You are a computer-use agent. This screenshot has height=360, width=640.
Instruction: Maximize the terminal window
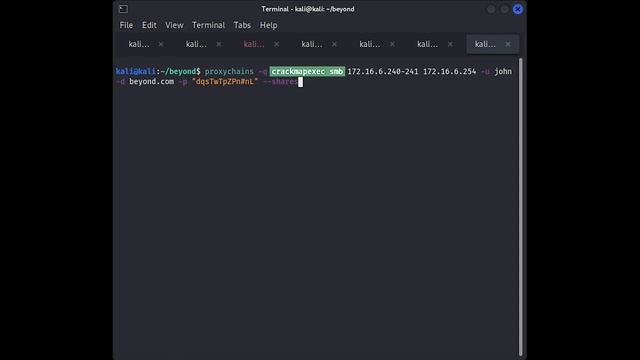click(x=504, y=9)
